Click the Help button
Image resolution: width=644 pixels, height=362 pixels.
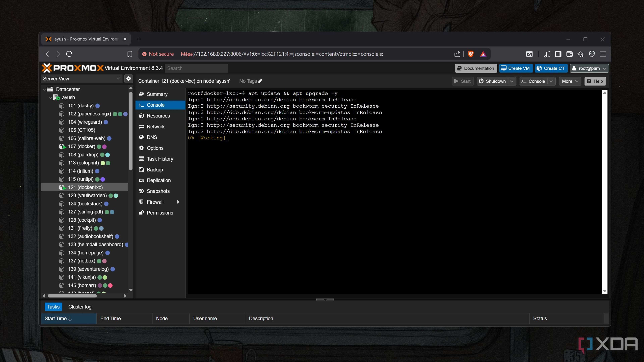pos(595,81)
